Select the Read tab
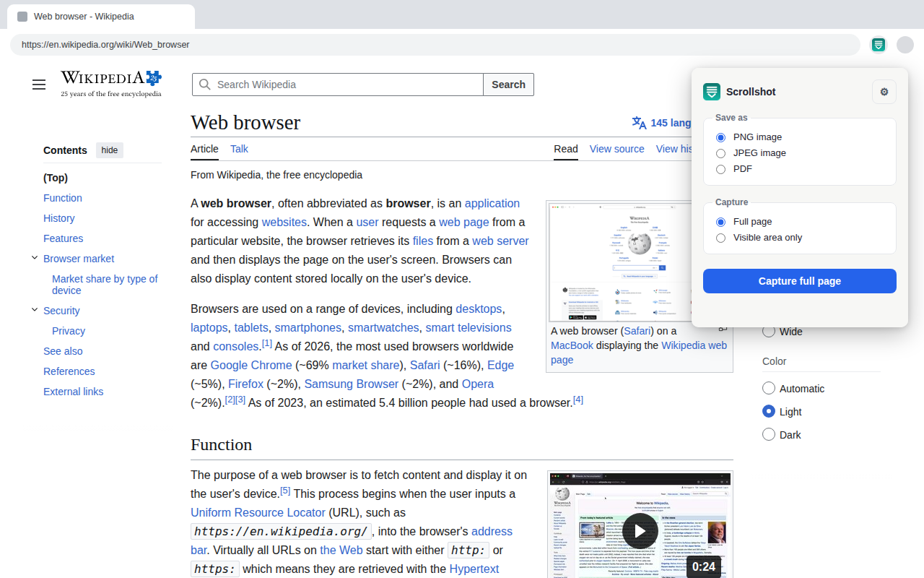 [x=566, y=149]
